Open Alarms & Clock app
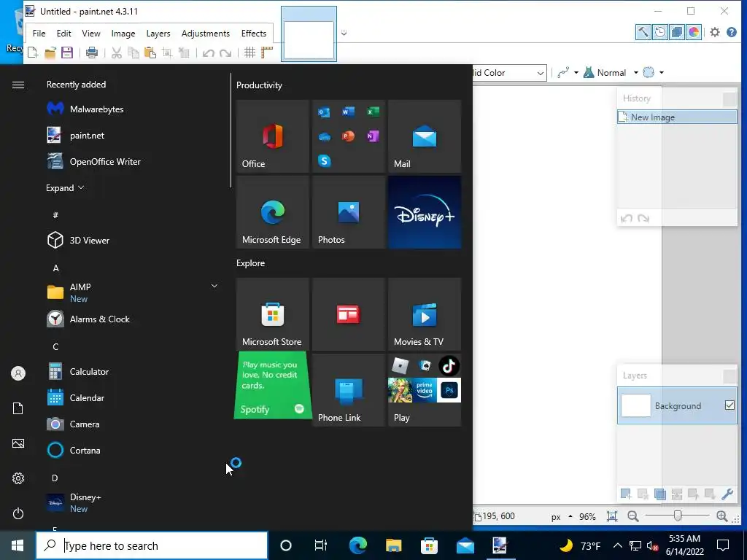The height and width of the screenshot is (560, 747). click(133, 319)
